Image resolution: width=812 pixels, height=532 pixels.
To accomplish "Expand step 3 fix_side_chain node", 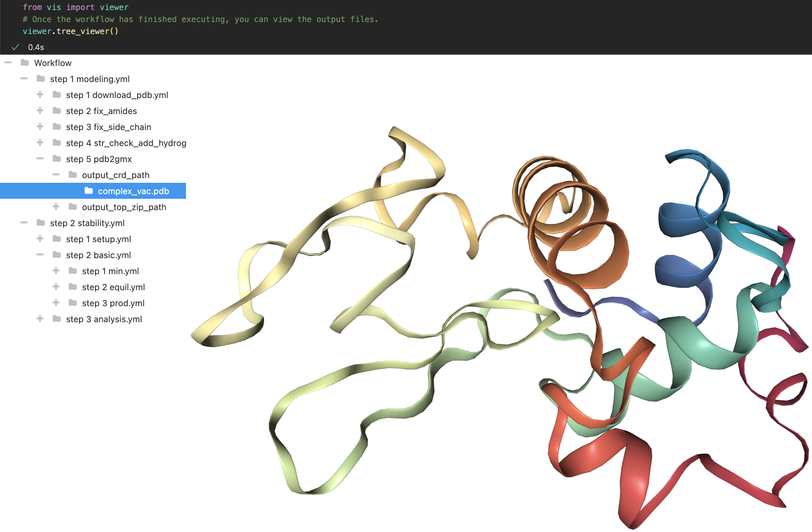I will point(40,126).
